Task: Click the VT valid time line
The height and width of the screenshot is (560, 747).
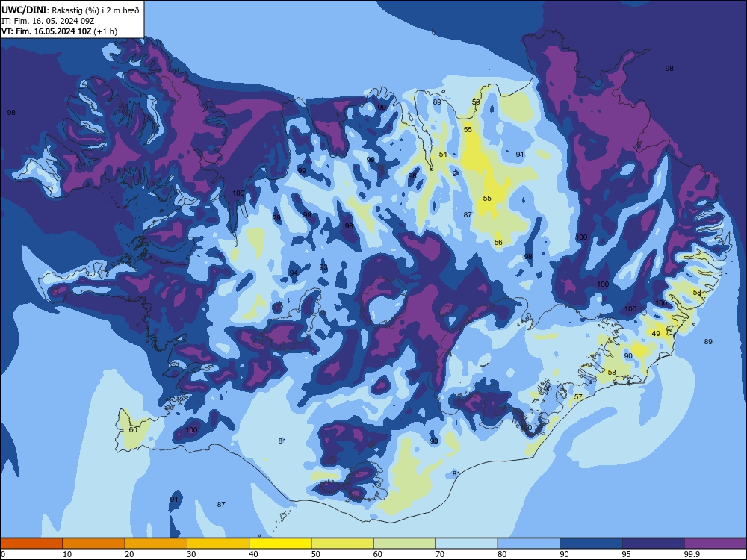Action: click(59, 31)
